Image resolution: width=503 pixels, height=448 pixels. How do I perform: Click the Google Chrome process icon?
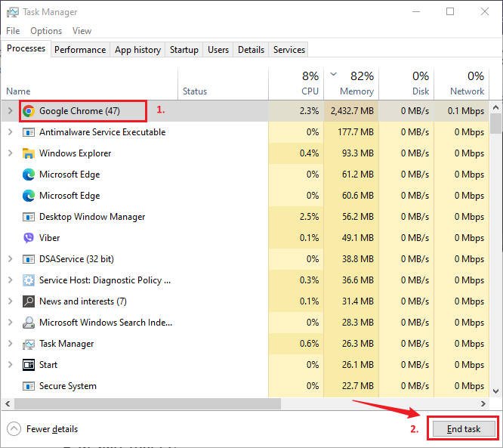point(29,111)
